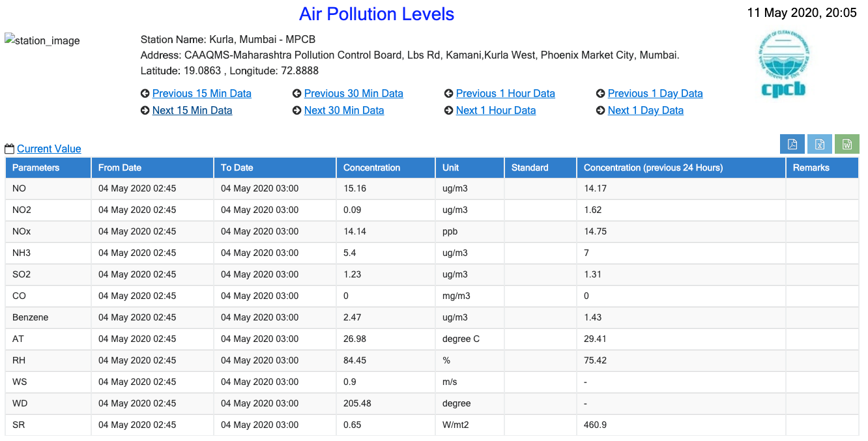Select the Benzene row parameter cell
The image size is (868, 441).
point(31,317)
